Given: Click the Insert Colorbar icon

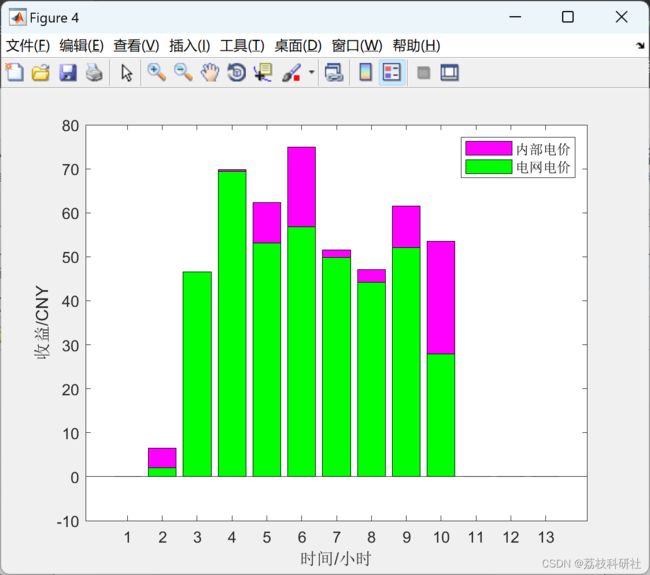Looking at the screenshot, I should click(x=365, y=73).
